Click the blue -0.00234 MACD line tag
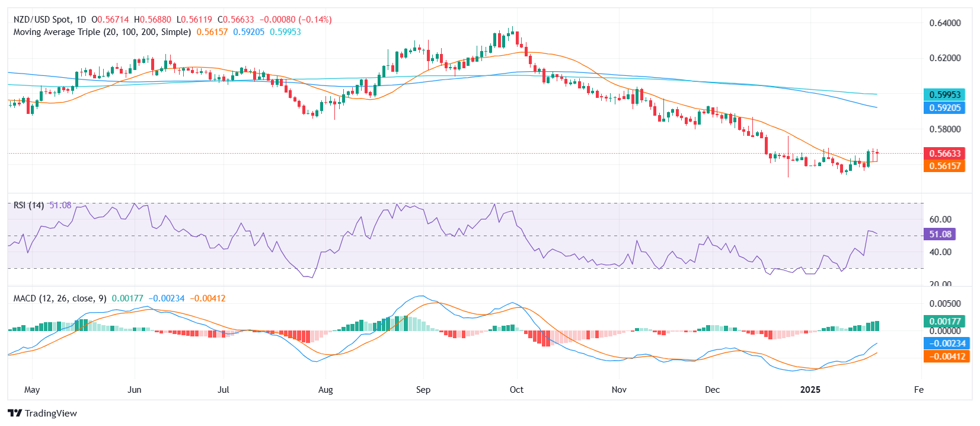Screen dimensions: 980x426 (x=946, y=344)
